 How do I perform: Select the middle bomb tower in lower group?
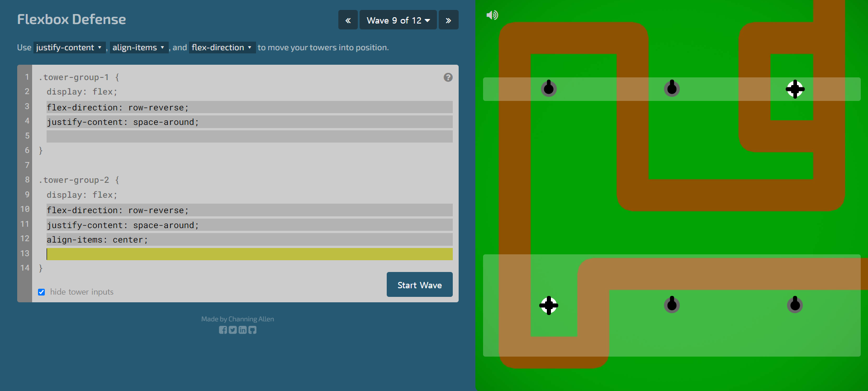[672, 305]
